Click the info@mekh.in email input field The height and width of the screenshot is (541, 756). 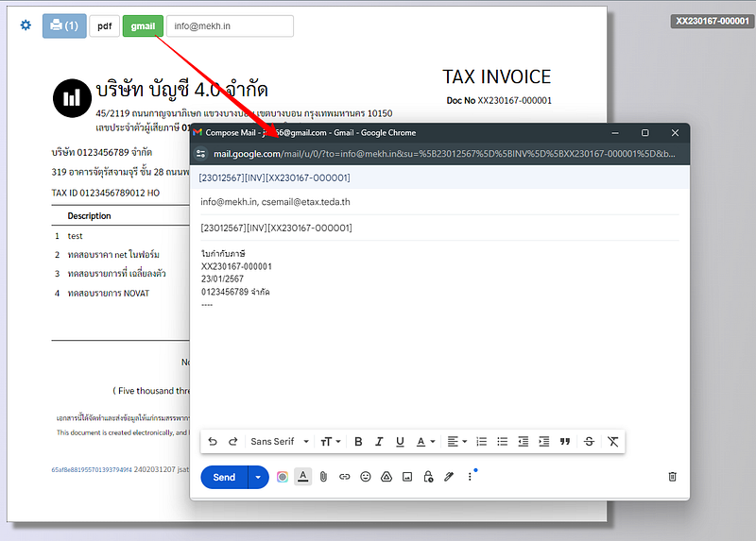(230, 26)
